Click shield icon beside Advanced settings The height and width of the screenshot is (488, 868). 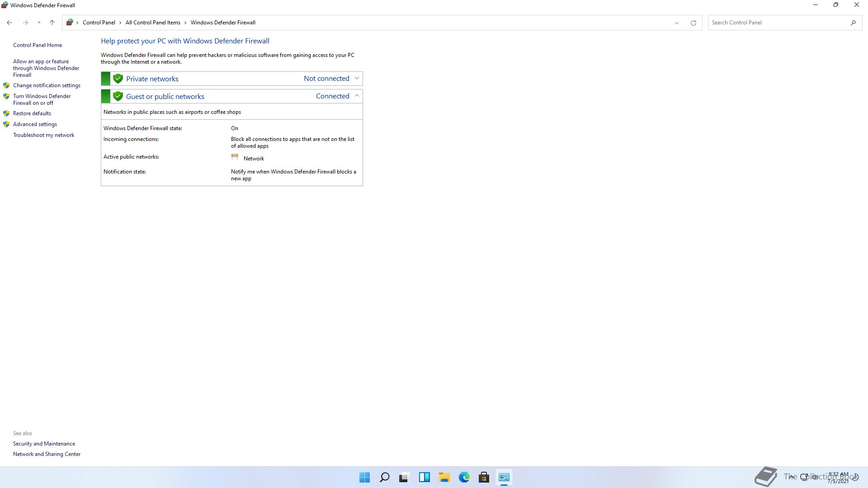[6, 124]
